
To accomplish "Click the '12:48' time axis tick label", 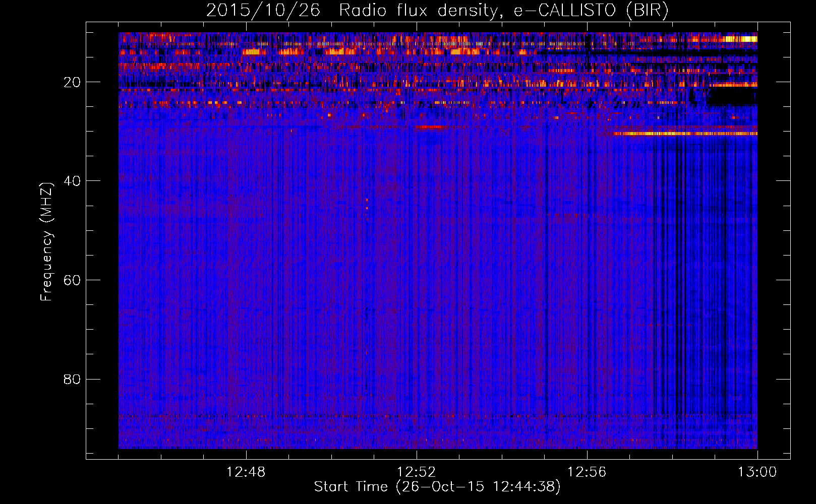I will pyautogui.click(x=246, y=472).
